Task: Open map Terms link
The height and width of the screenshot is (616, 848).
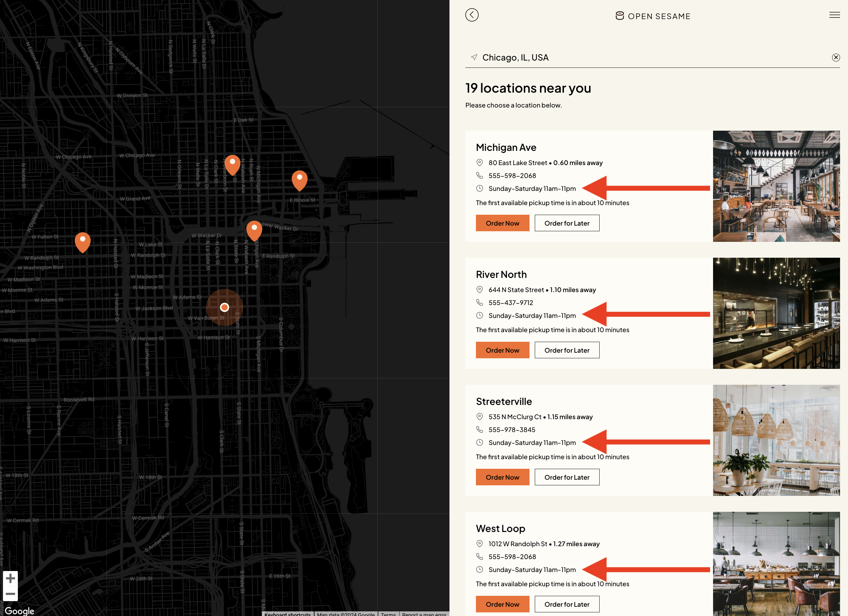Action: (x=388, y=613)
